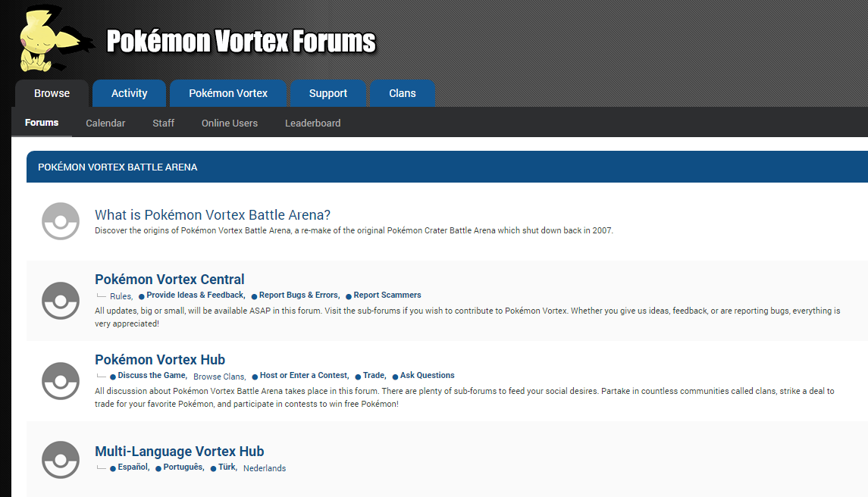The width and height of the screenshot is (868, 497).
Task: Open the Report Scammers sub-forum
Action: [387, 295]
